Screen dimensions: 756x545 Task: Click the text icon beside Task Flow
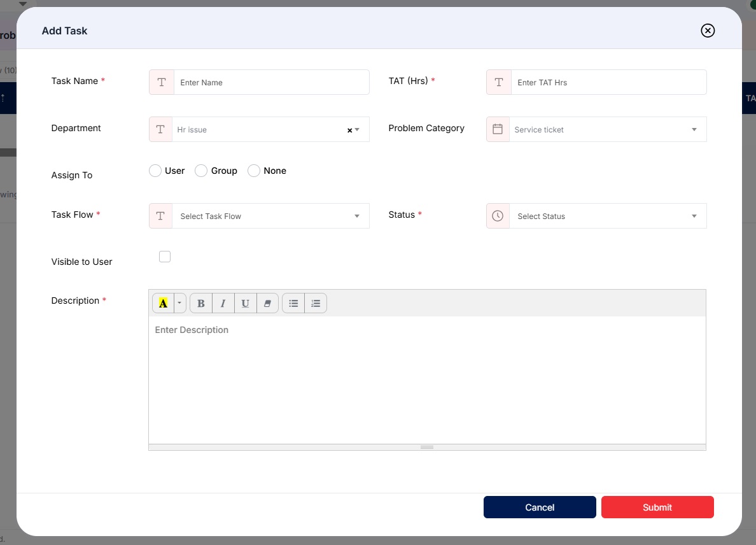(160, 216)
